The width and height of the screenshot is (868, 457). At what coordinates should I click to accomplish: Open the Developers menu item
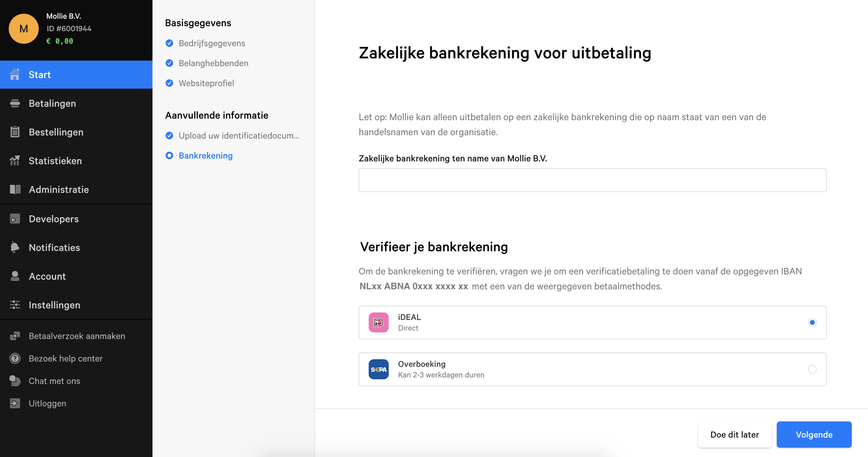[x=76, y=219]
